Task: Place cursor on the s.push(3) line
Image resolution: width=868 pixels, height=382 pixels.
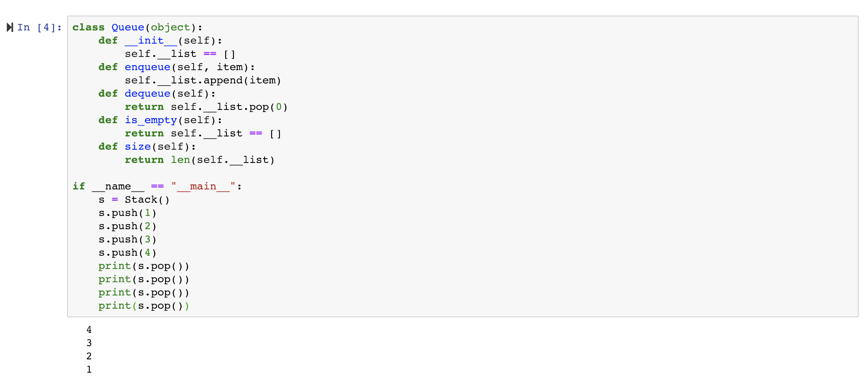Action: [x=127, y=239]
